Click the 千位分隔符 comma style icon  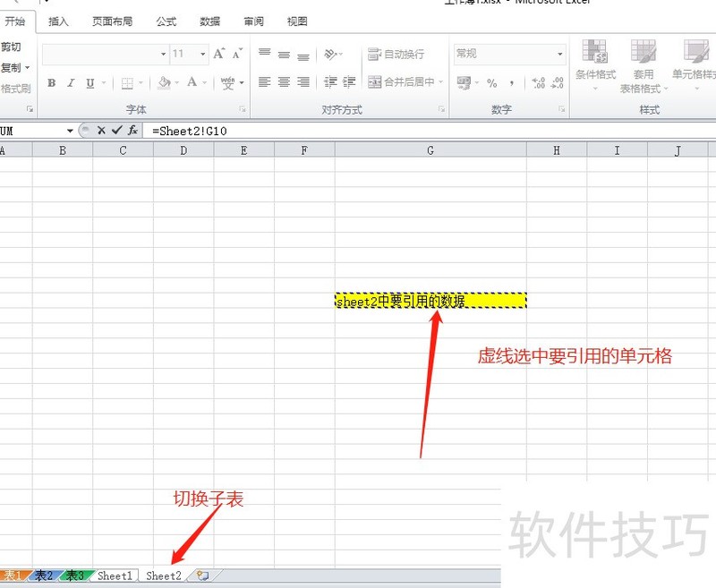coord(511,84)
